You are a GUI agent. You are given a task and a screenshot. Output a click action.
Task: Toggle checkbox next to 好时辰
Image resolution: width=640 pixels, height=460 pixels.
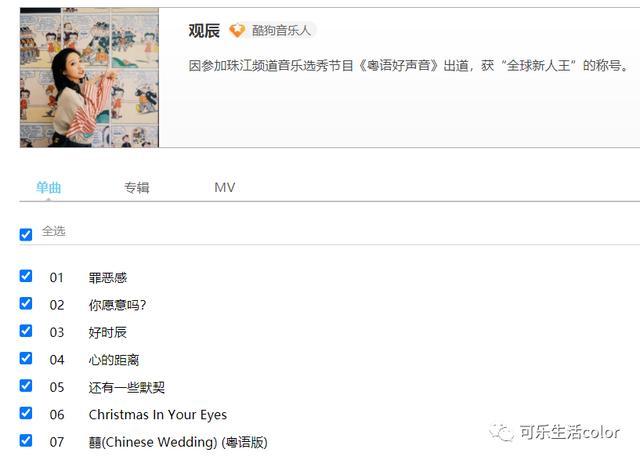coord(26,331)
